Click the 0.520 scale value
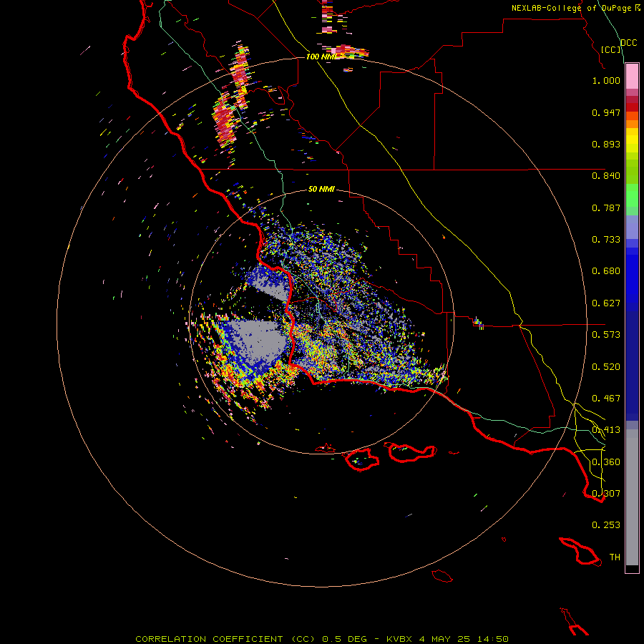The width and height of the screenshot is (644, 644). click(x=606, y=367)
